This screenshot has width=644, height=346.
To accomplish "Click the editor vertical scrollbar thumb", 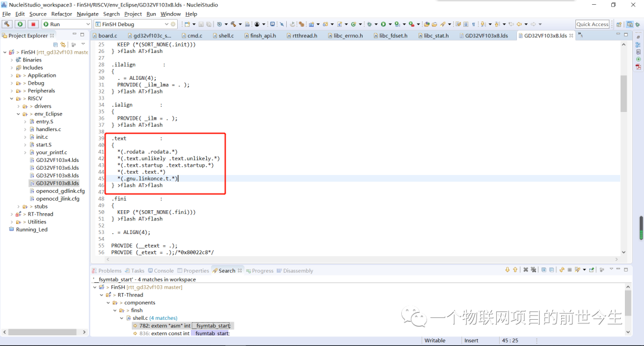I will (624, 93).
